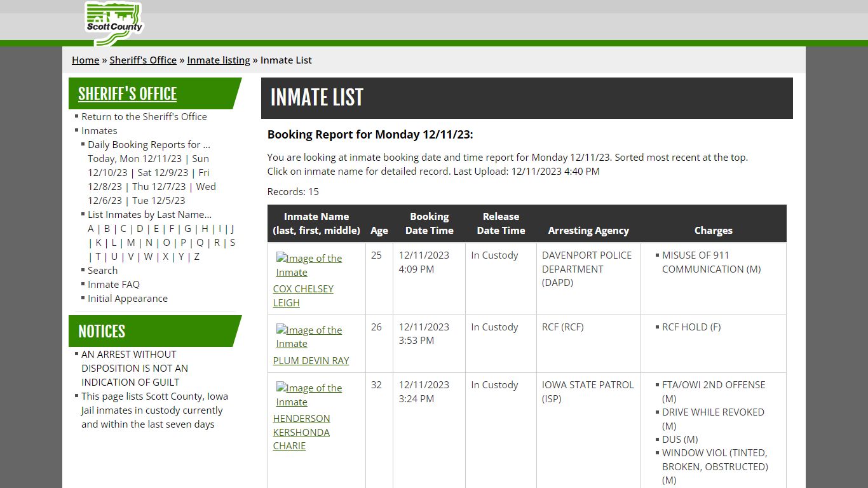Viewport: 868px width, 488px height.
Task: Open Plum Devin Ray's inmate image
Action: [x=309, y=337]
